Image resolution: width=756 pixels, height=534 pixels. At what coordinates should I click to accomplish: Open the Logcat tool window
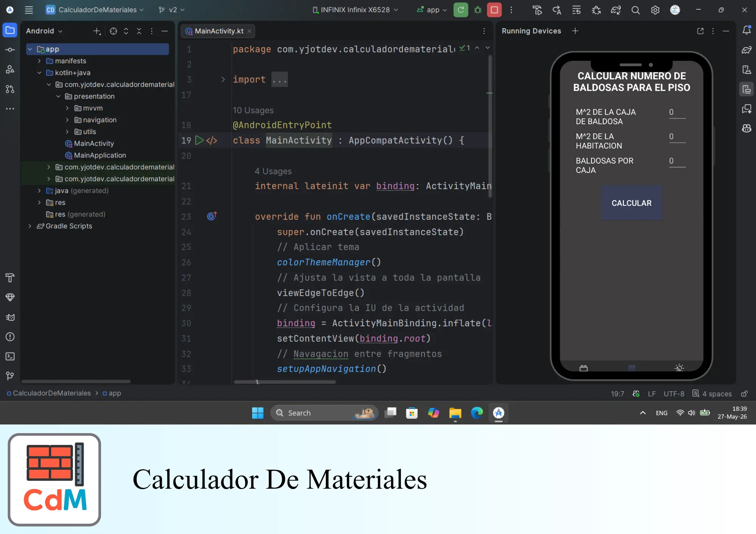(x=10, y=317)
